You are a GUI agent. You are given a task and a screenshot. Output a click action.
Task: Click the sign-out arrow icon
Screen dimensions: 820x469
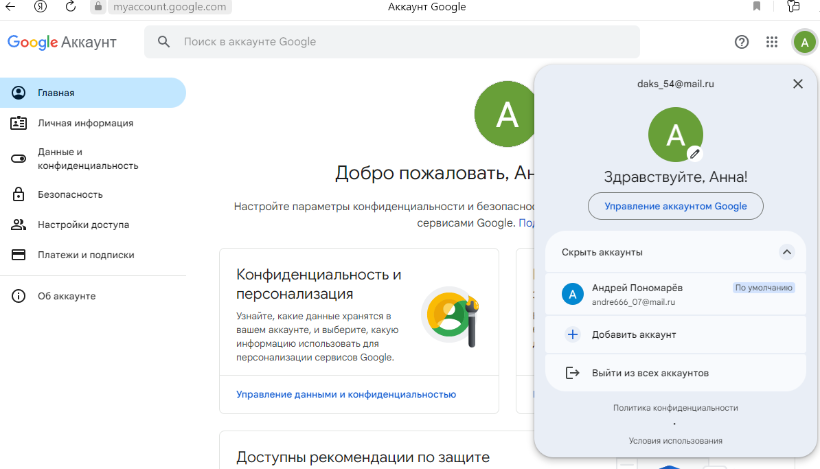pos(573,373)
